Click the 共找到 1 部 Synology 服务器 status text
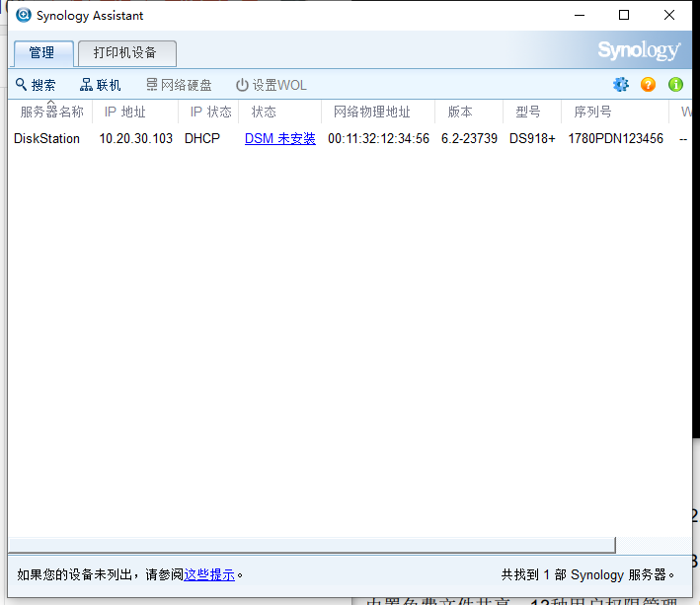The height and width of the screenshot is (605, 700). point(587,574)
